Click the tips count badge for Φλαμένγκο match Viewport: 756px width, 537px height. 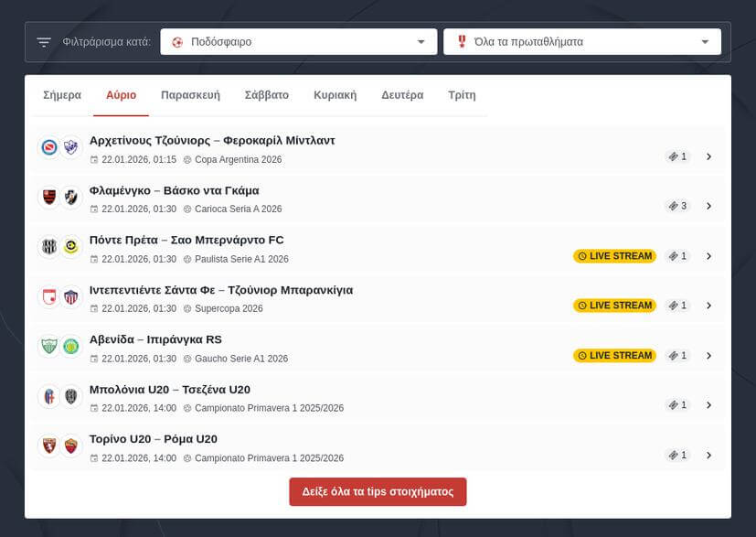[677, 206]
